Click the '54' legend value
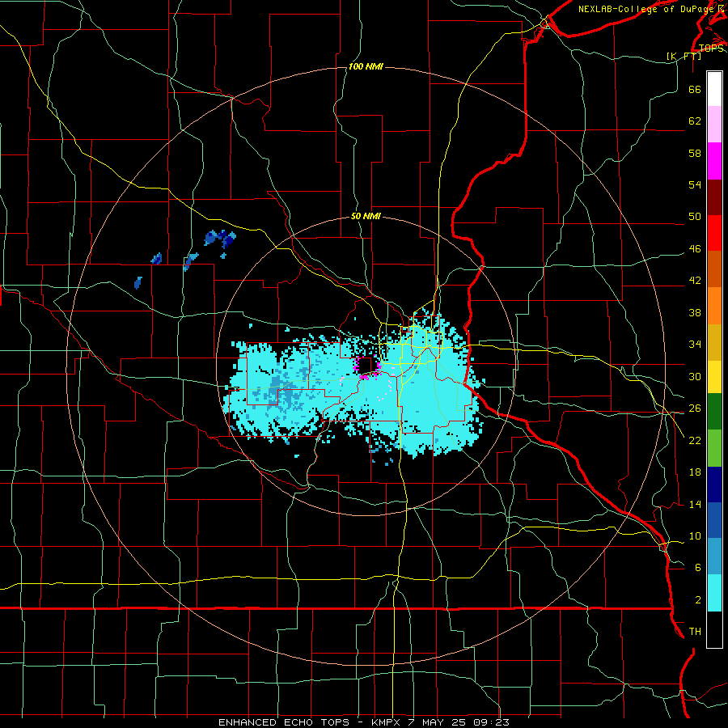The image size is (728, 728). click(x=695, y=184)
